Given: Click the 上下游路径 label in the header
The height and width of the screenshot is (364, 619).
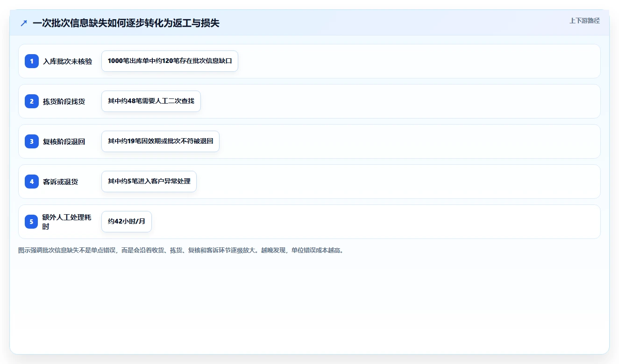Looking at the screenshot, I should click(584, 21).
